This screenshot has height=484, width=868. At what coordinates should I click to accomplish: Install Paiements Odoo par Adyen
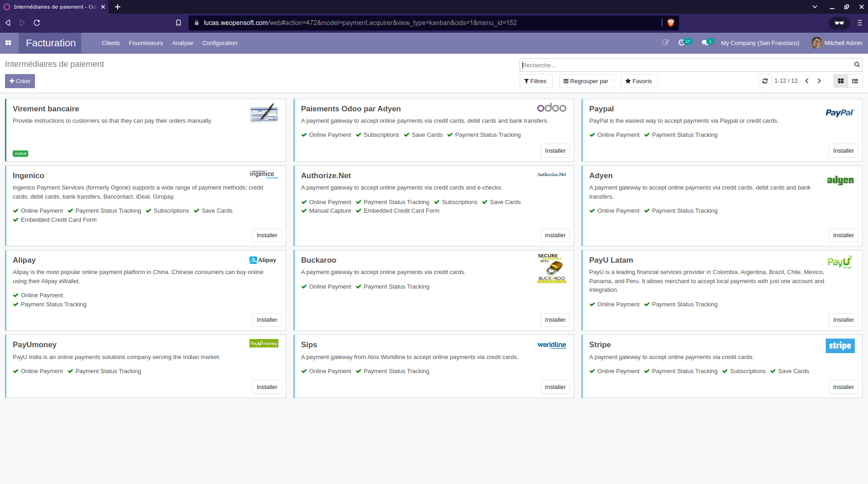pyautogui.click(x=555, y=150)
